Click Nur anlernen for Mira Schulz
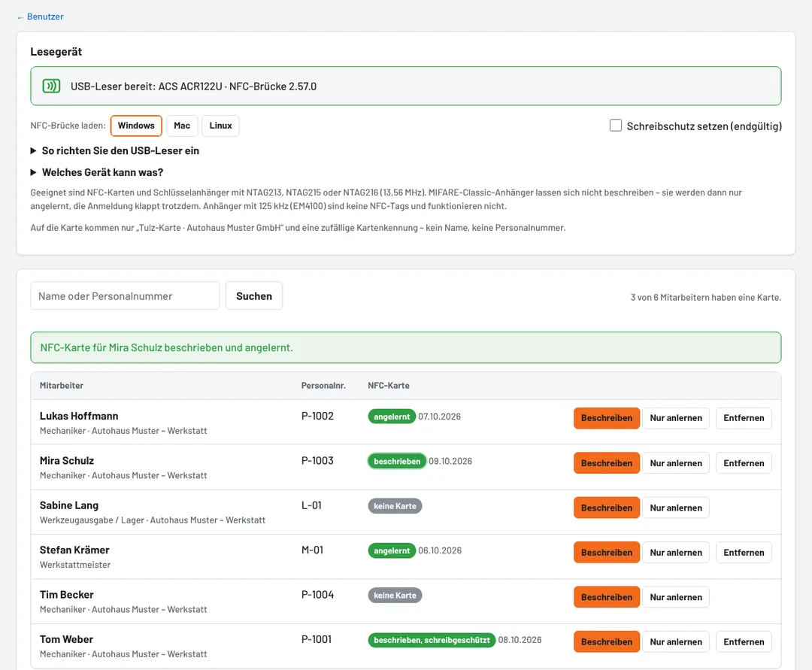This screenshot has height=670, width=812. point(676,463)
